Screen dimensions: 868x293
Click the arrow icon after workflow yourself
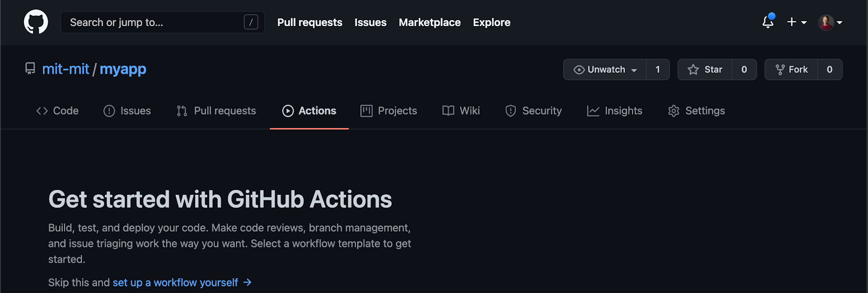247,282
